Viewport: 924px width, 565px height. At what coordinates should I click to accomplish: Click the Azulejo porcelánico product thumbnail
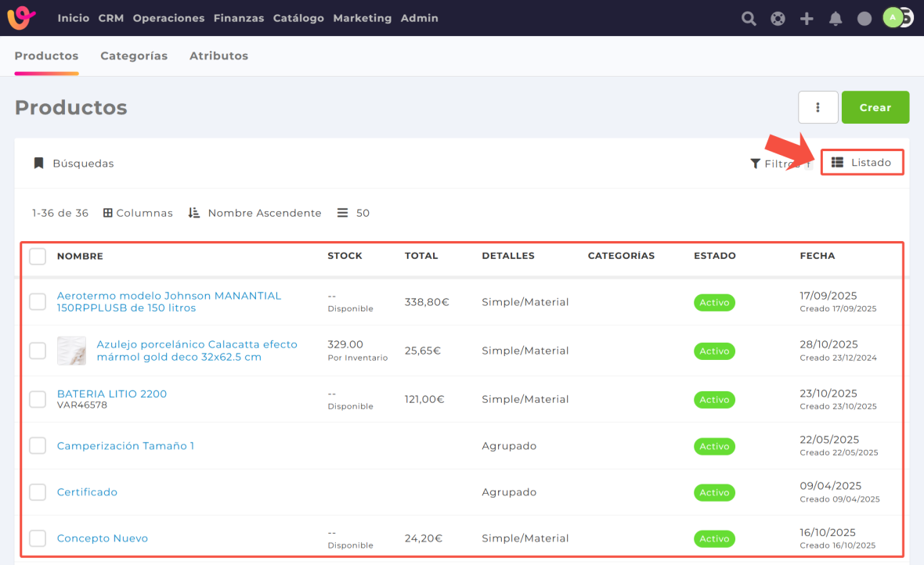[72, 351]
